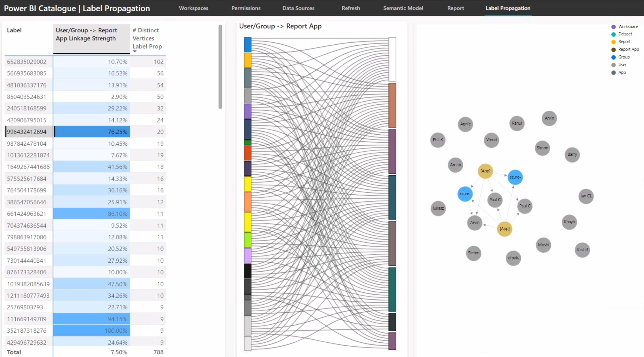
Task: Toggle the Report App legend entry
Action: pos(628,49)
